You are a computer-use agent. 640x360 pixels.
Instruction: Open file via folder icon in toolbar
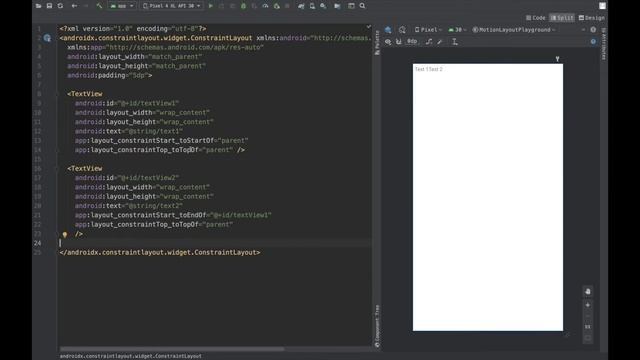pyautogui.click(x=38, y=6)
